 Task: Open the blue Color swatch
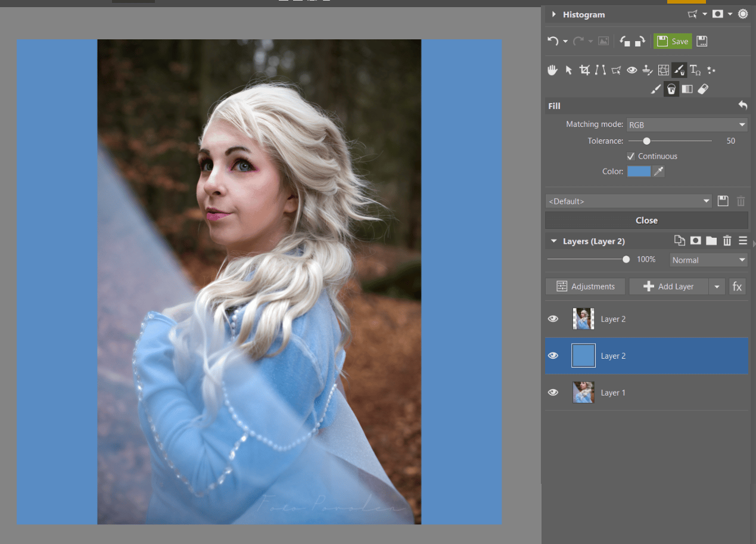[x=639, y=172]
